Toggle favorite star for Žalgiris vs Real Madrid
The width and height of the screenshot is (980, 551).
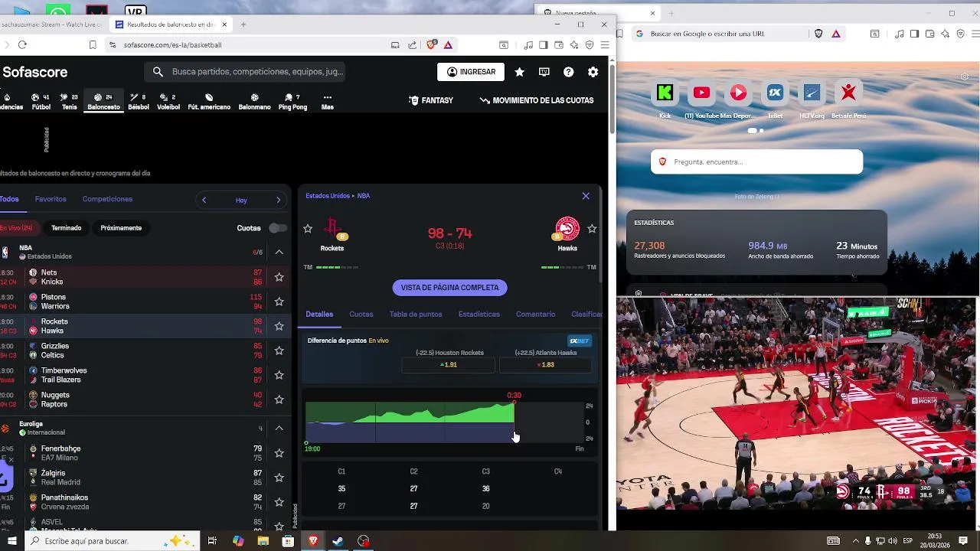pyautogui.click(x=279, y=478)
